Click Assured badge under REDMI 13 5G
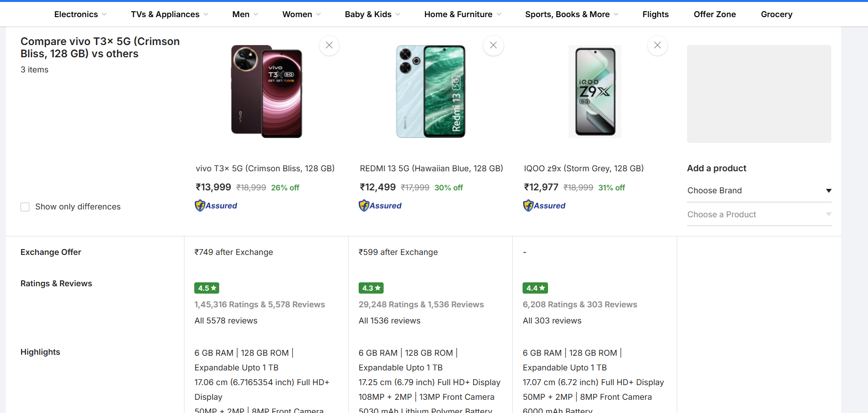The image size is (868, 413). pyautogui.click(x=380, y=206)
